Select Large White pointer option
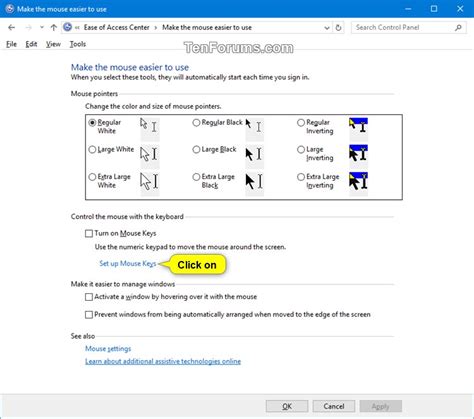474x419 pixels. click(92, 150)
